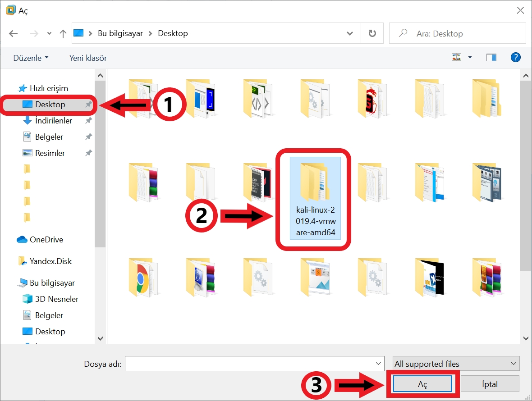The image size is (532, 401).
Task: Open help with the question mark icon
Action: 515,57
